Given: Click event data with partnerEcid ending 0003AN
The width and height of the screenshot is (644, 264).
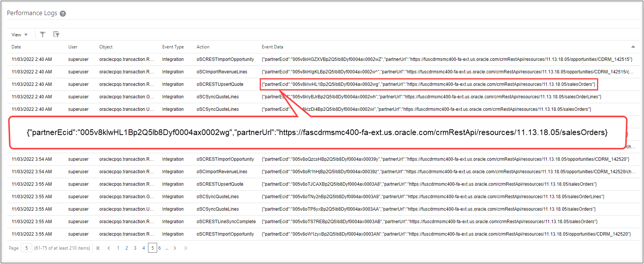Looking at the screenshot, I should coord(446,234).
